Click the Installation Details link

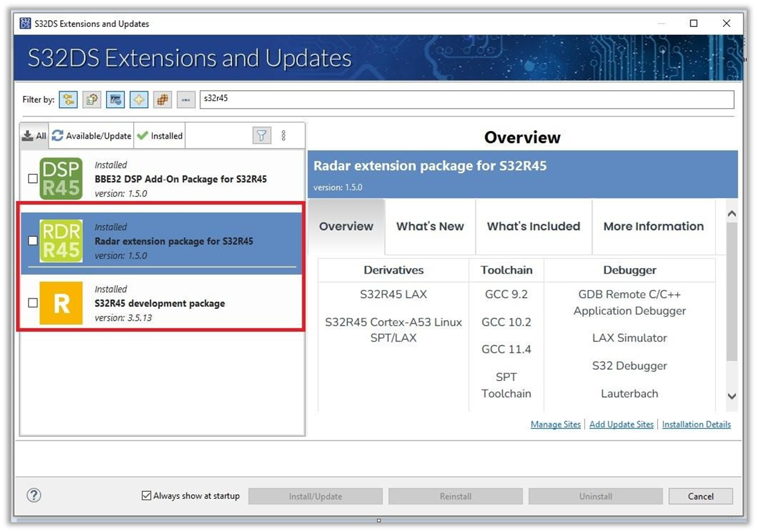coord(696,424)
